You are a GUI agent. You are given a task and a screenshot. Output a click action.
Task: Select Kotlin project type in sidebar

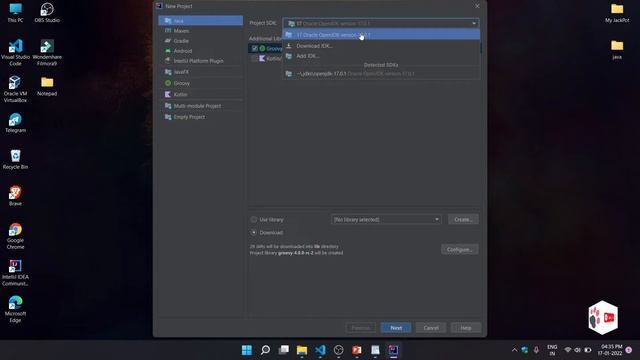(x=200, y=94)
